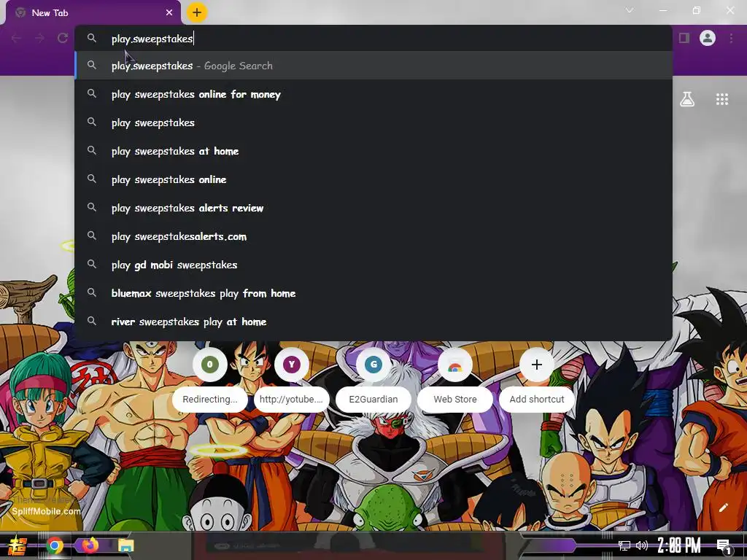The width and height of the screenshot is (747, 560).
Task: Customize this page with the pencil icon
Action: (723, 507)
